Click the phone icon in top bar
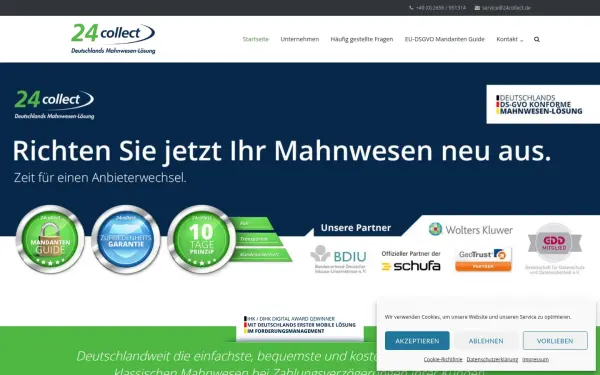The height and width of the screenshot is (375, 600). click(411, 8)
